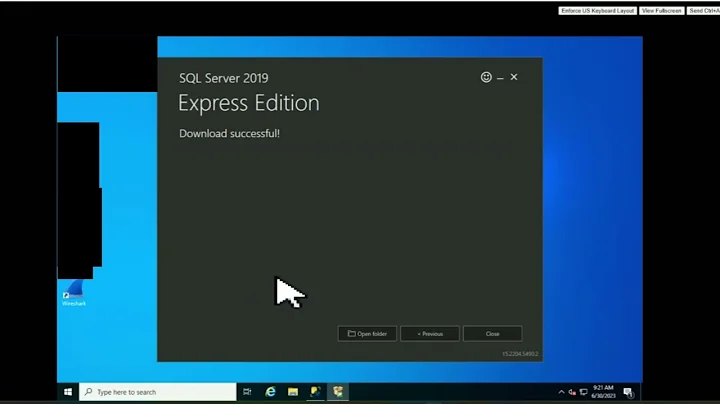Click the SQL Server 2019 title text

click(x=224, y=78)
